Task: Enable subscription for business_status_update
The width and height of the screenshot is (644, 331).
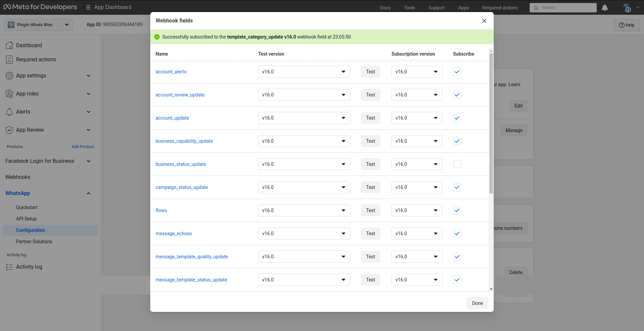Action: click(x=457, y=164)
